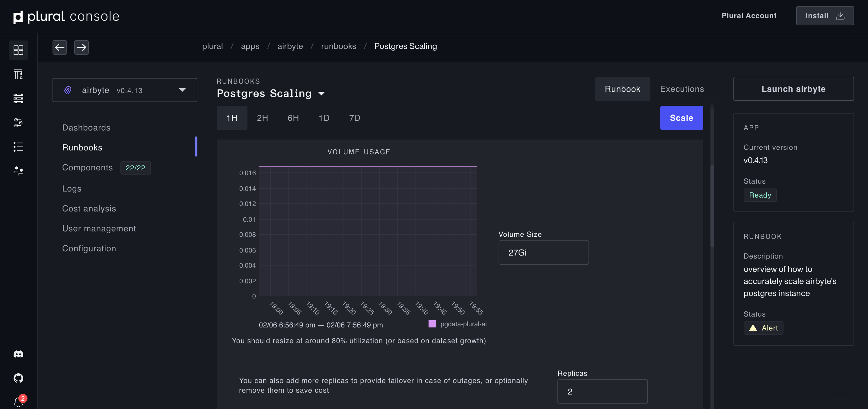Switch chart range to 7D
Viewport: 868px width, 409px height.
click(x=355, y=118)
